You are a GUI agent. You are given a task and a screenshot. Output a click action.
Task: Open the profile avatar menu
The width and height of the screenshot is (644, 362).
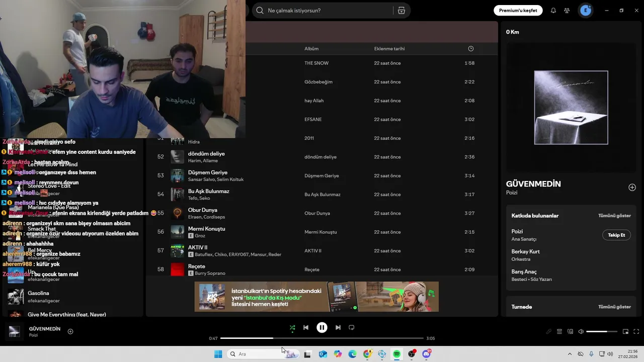586,11
